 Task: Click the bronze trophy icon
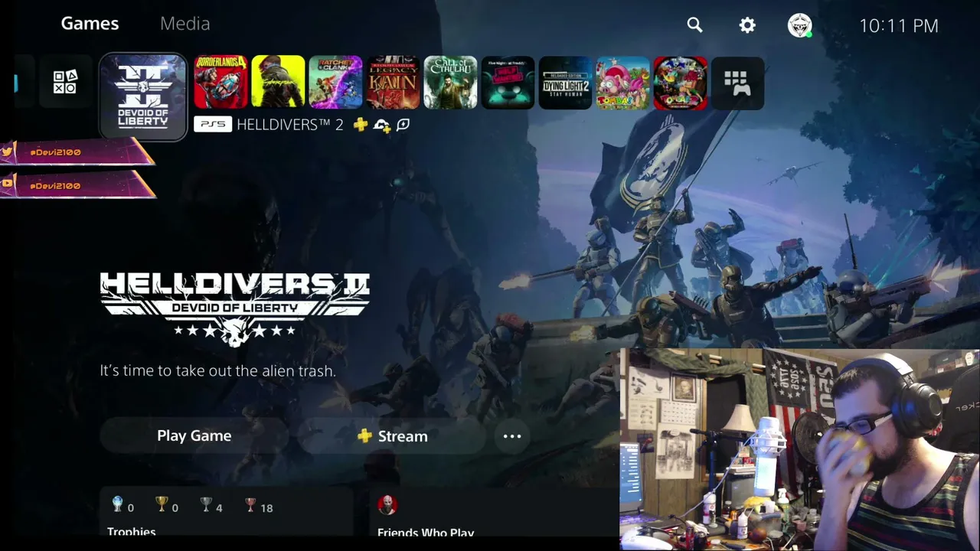[250, 504]
